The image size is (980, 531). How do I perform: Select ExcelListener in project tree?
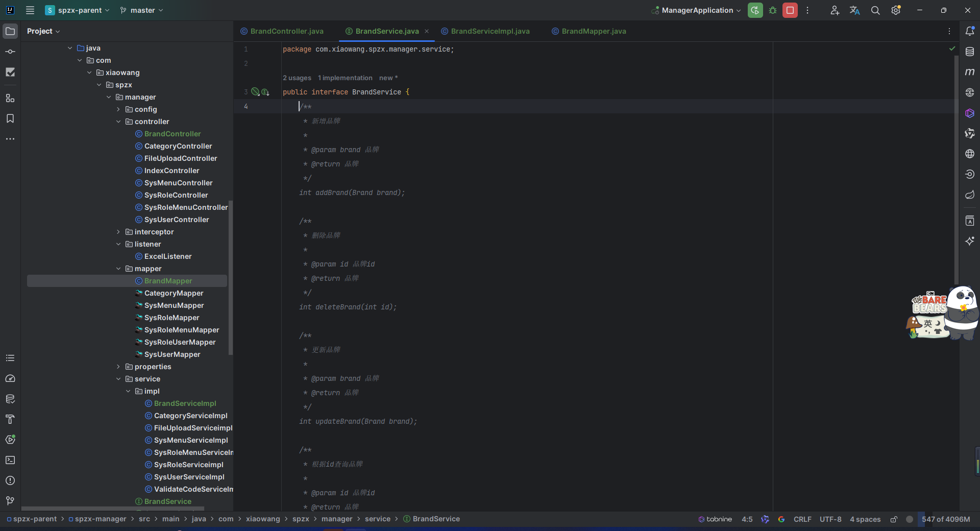point(168,256)
